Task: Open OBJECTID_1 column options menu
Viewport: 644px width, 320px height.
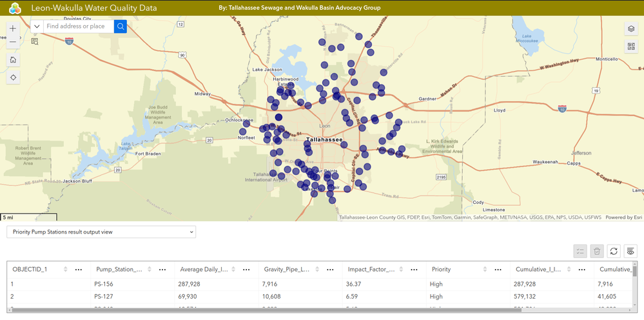Action: [79, 270]
